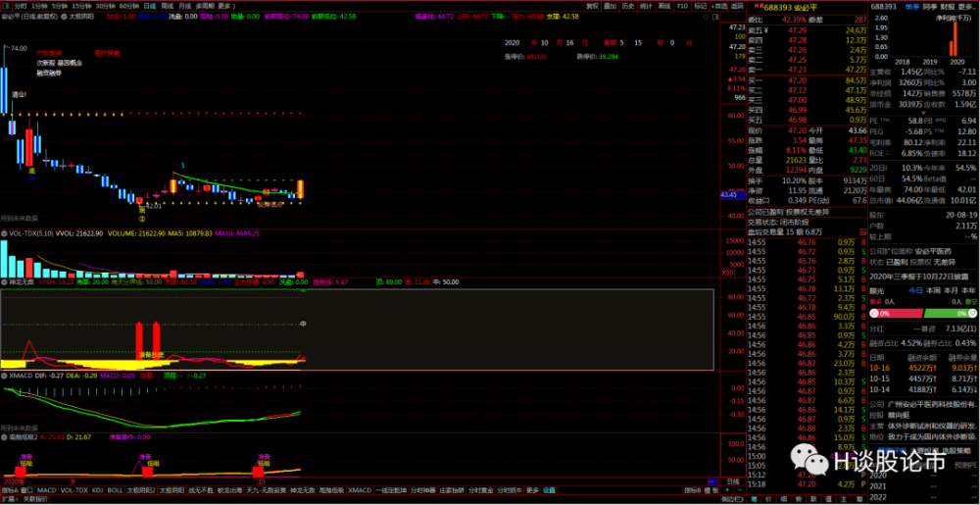Click the 日线 label at chart bottom right

click(732, 481)
